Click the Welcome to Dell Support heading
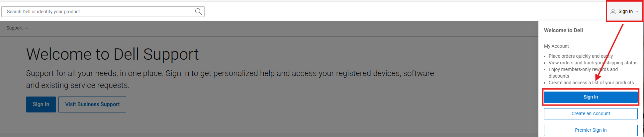Image resolution: width=644 pixels, height=137 pixels. tap(112, 54)
